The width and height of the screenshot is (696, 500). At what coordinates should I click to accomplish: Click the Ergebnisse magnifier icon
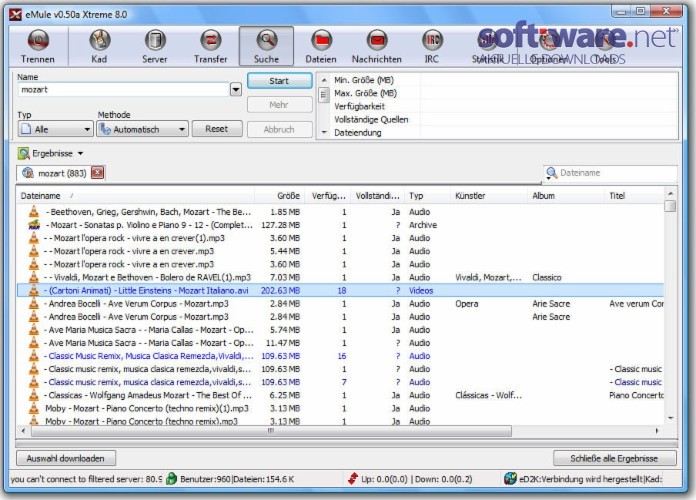pyautogui.click(x=24, y=154)
